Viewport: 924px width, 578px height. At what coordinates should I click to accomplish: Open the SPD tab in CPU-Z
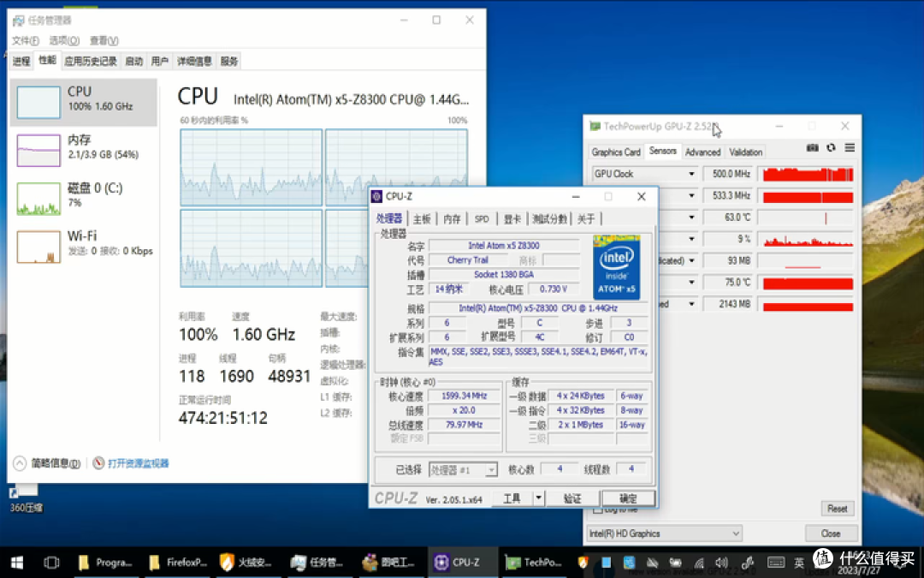click(482, 219)
